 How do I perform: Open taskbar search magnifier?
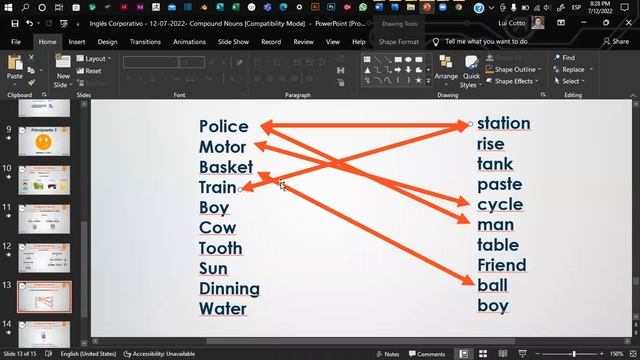[25, 7]
